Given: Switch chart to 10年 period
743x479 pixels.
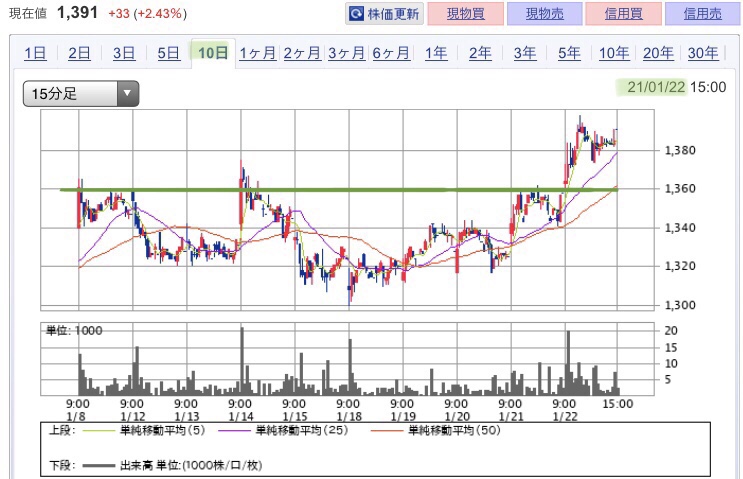Looking at the screenshot, I should pos(614,53).
